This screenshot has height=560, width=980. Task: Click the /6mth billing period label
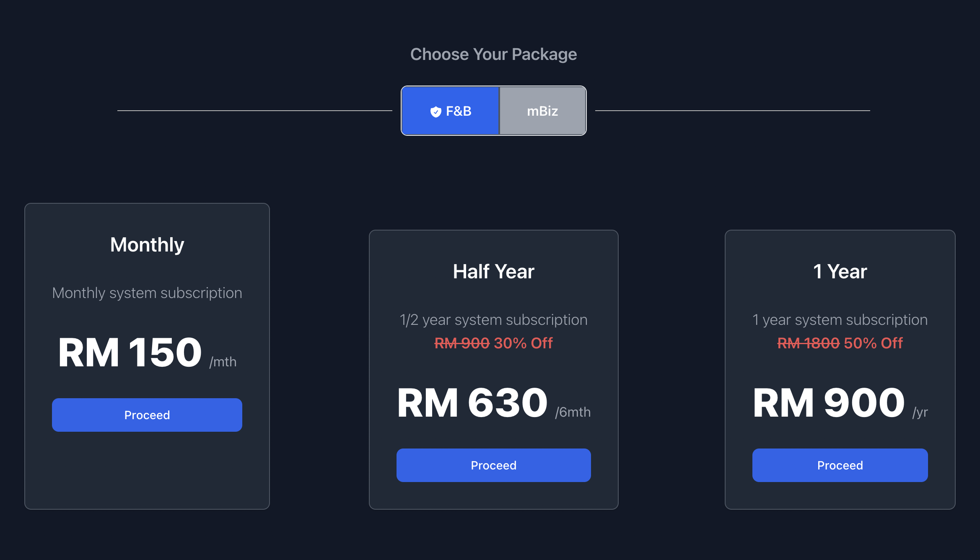click(573, 412)
